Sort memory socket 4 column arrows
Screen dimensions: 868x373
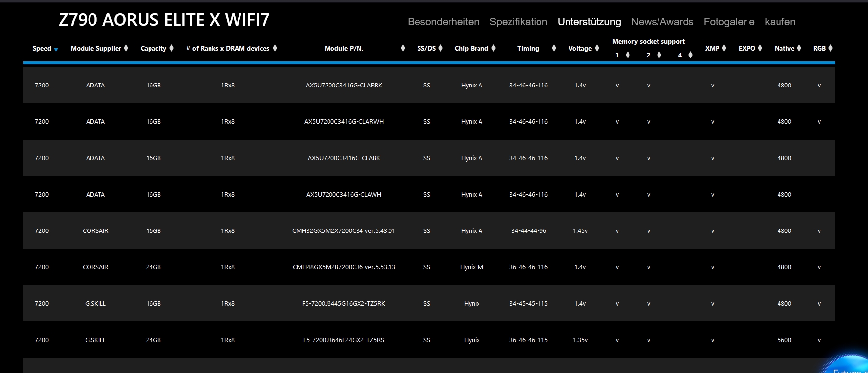click(x=690, y=55)
